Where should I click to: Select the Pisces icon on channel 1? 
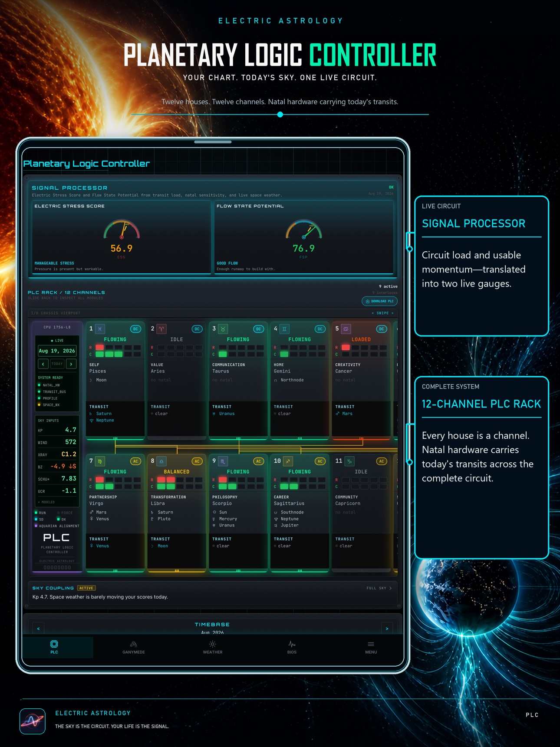pyautogui.click(x=100, y=329)
